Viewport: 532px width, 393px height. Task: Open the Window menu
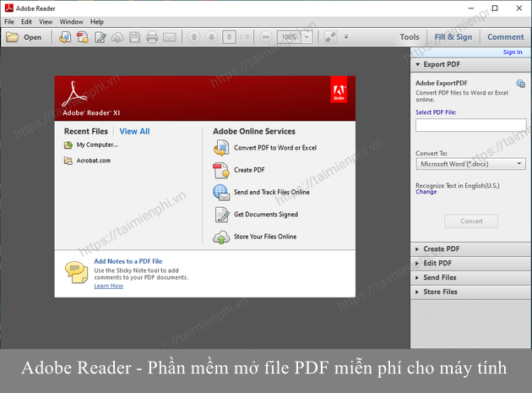point(71,22)
